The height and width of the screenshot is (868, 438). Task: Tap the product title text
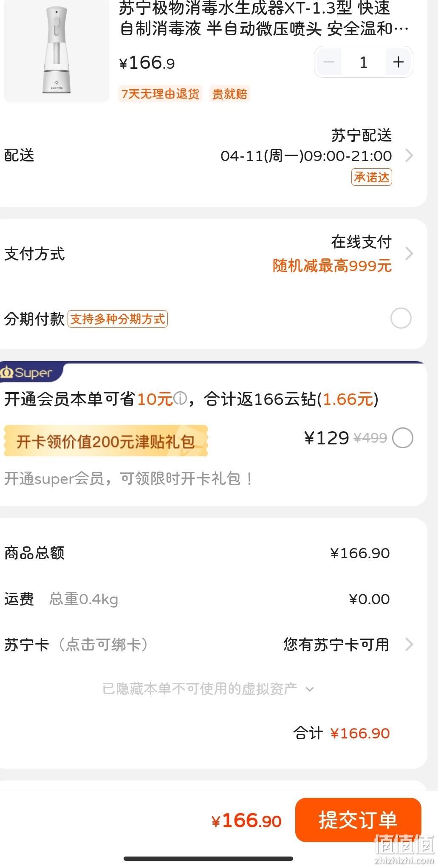(x=263, y=19)
